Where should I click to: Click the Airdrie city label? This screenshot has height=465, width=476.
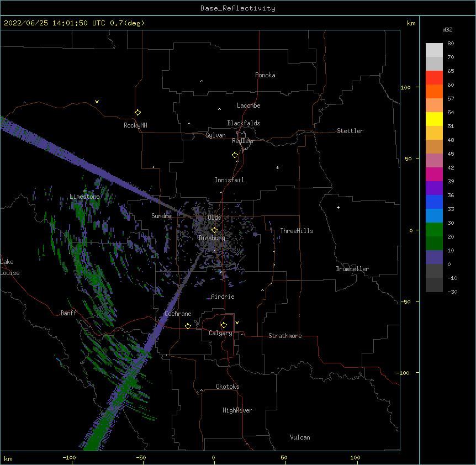coord(223,297)
